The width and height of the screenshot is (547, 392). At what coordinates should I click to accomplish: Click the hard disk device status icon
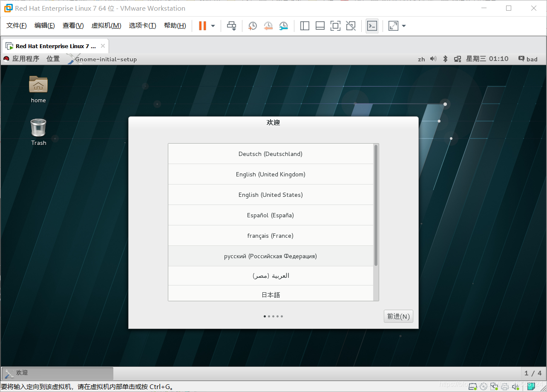[x=473, y=386]
